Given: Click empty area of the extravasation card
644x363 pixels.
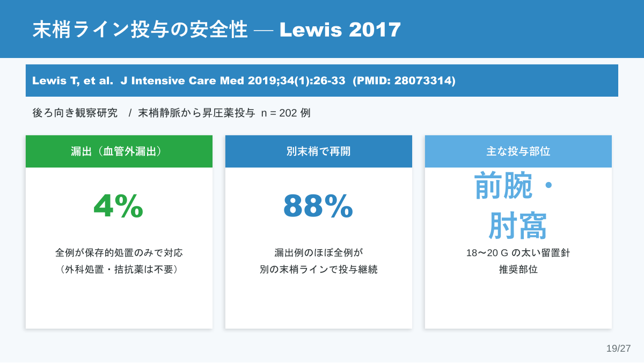Looking at the screenshot, I should click(x=119, y=303).
